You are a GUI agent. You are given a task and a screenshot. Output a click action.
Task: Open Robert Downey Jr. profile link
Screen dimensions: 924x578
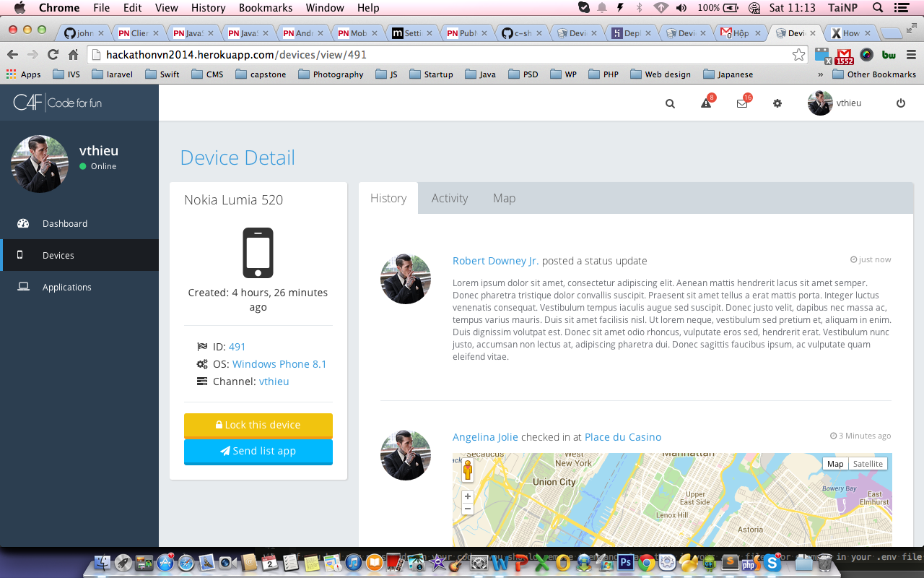tap(496, 261)
